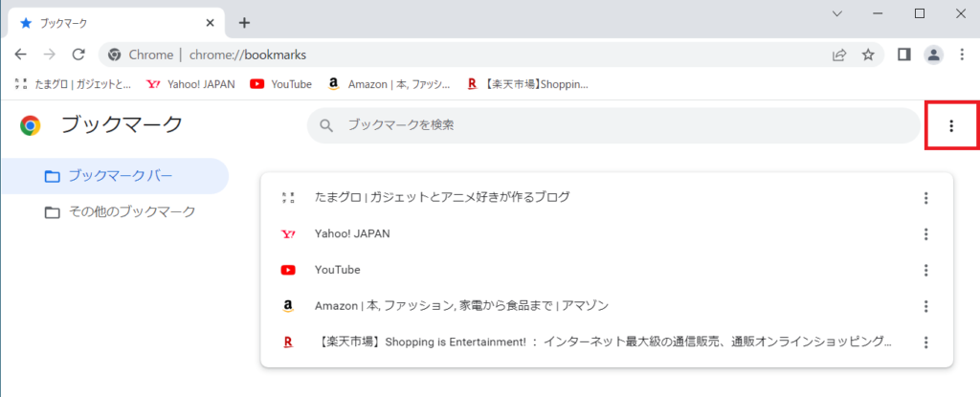Viewport: 980px width, 397px height.
Task: Click more actions for 楽天市場 bookmark
Action: pos(925,342)
